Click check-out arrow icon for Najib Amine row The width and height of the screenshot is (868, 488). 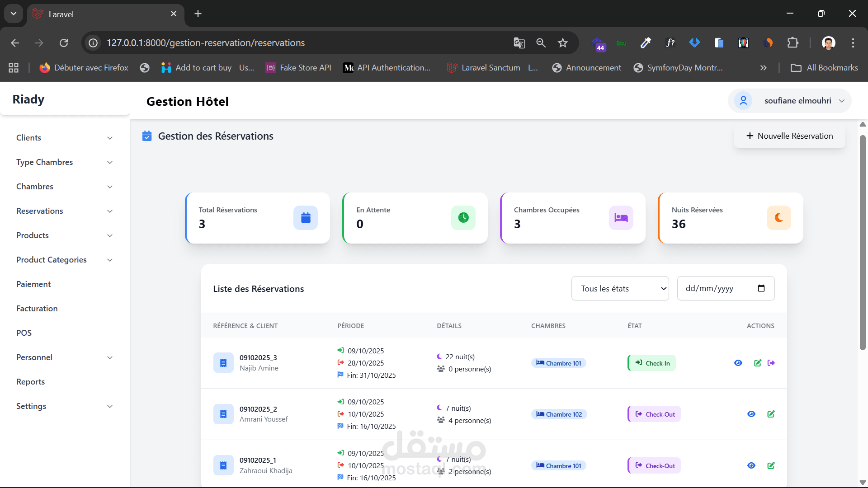771,363
